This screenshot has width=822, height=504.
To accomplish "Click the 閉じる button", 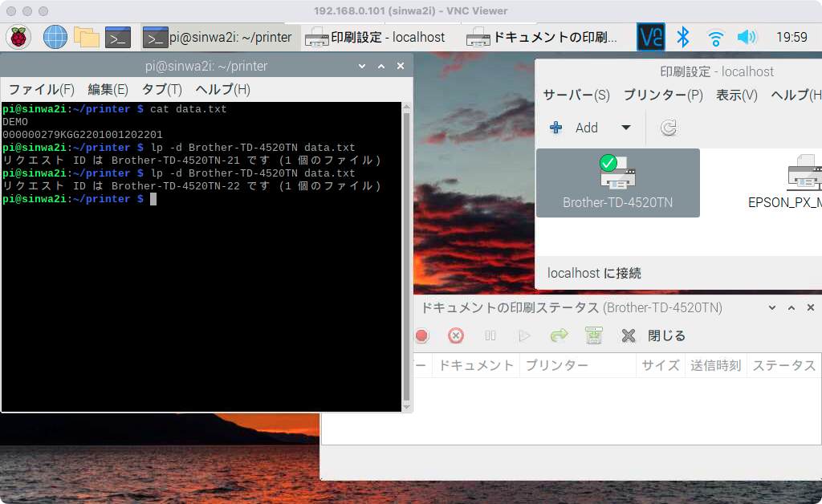I will point(655,335).
